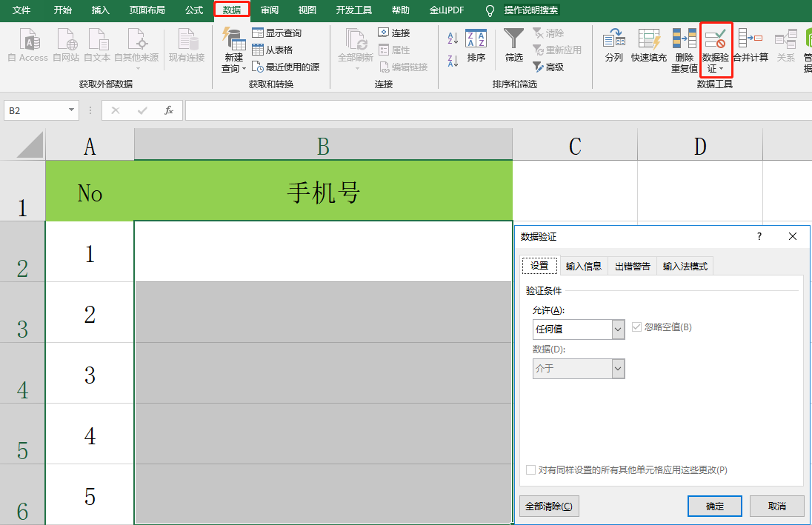Select column A header
The height and width of the screenshot is (525, 812).
(x=90, y=145)
